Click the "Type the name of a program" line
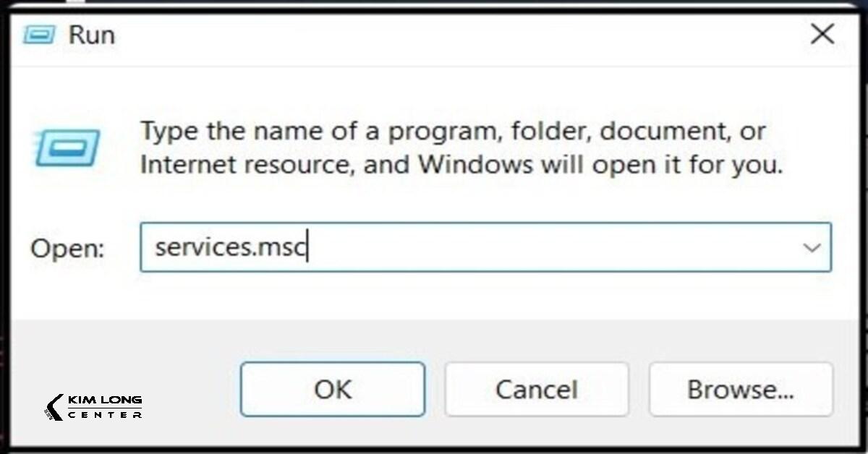 pyautogui.click(x=452, y=132)
